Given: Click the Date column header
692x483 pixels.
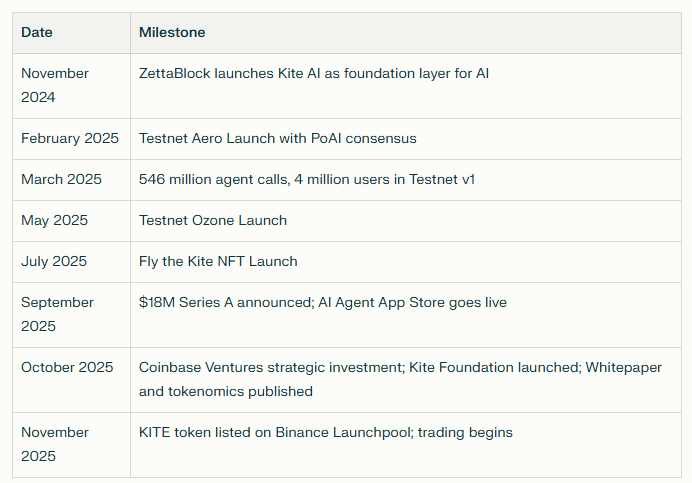Looking at the screenshot, I should pos(37,33).
